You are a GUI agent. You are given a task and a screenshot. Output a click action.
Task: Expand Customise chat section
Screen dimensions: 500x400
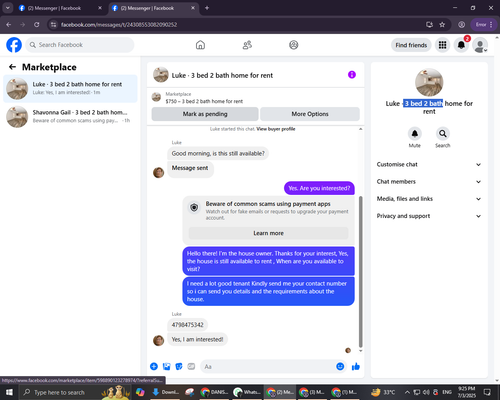[x=429, y=164]
